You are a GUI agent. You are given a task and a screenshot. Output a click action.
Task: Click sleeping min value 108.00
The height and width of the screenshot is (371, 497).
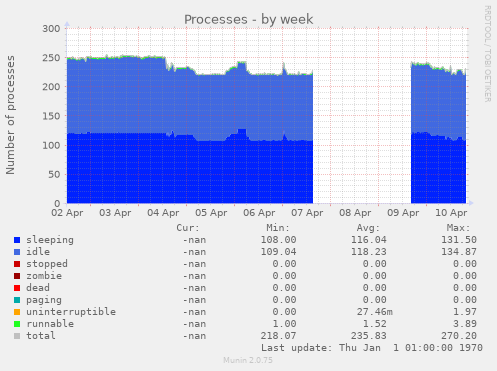[x=278, y=240]
